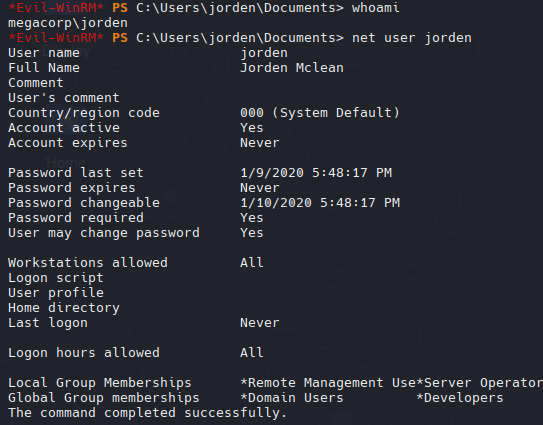Click the Account active Yes value
The width and height of the screenshot is (543, 425).
252,128
